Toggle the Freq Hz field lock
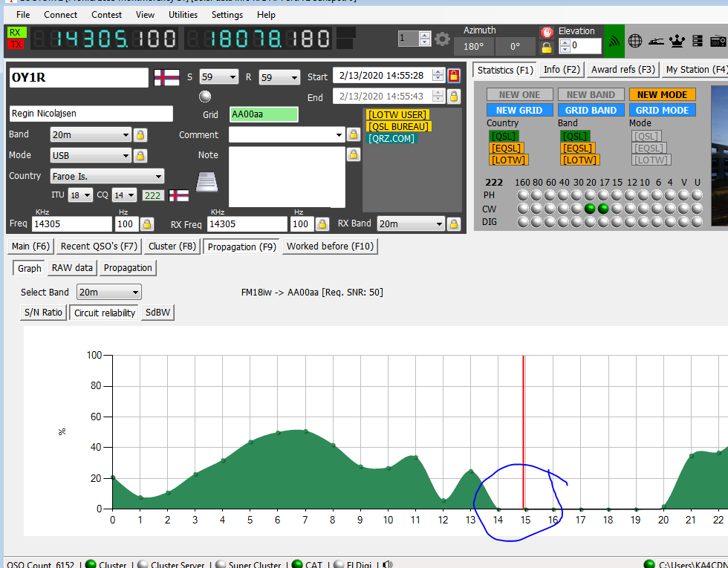Screen dimensions: 728x568 147,224
